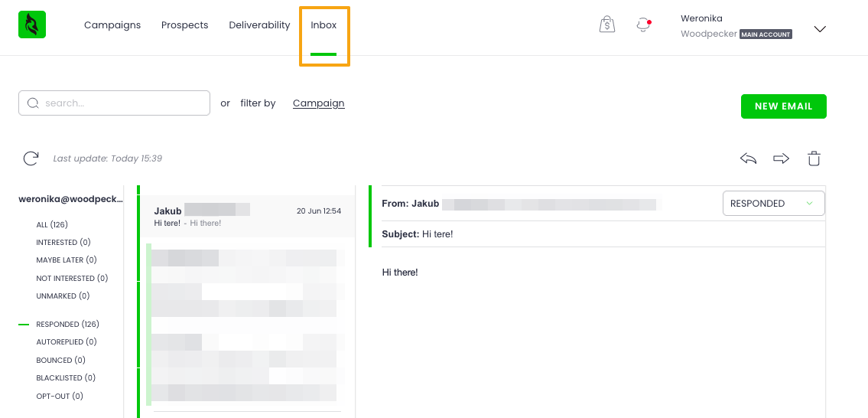868x418 pixels.
Task: Delete email using trash icon
Action: (814, 158)
